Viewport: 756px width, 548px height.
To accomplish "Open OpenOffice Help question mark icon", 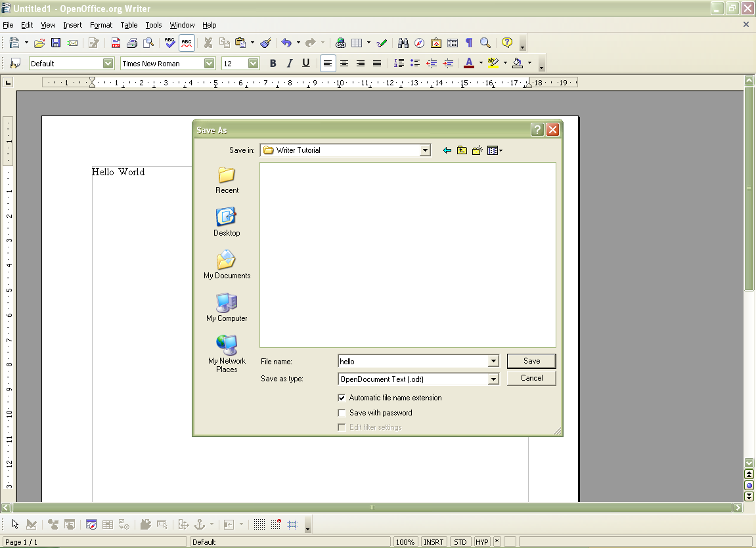I will click(506, 43).
